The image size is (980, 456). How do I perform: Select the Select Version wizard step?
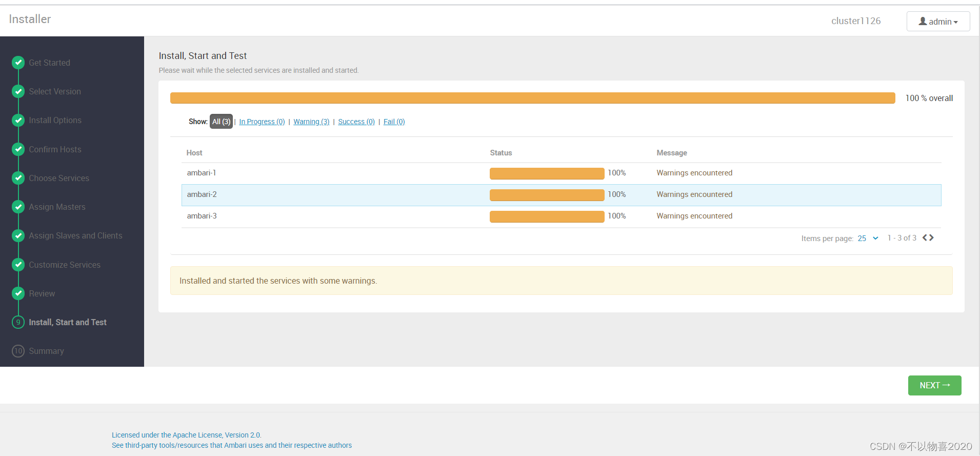pos(55,91)
